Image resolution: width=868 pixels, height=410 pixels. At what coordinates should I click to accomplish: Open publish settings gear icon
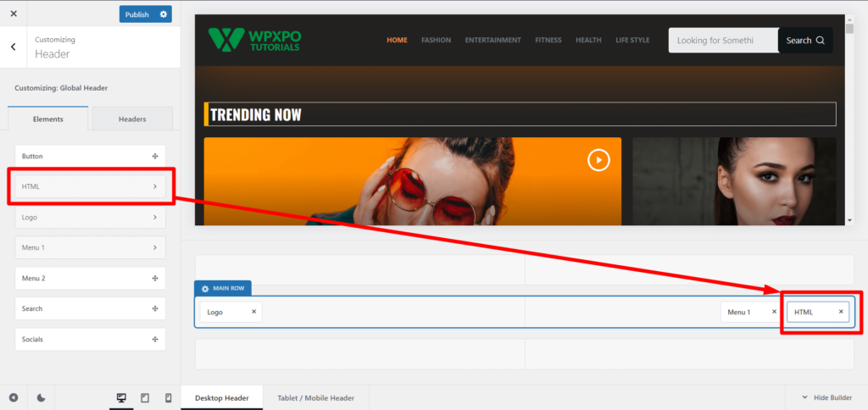[x=164, y=14]
